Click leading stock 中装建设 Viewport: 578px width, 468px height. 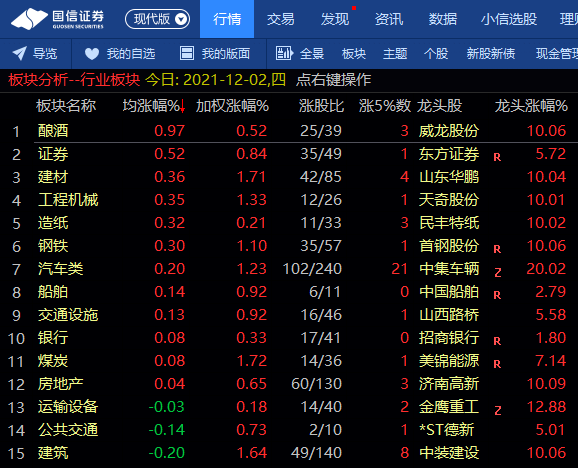click(x=449, y=453)
